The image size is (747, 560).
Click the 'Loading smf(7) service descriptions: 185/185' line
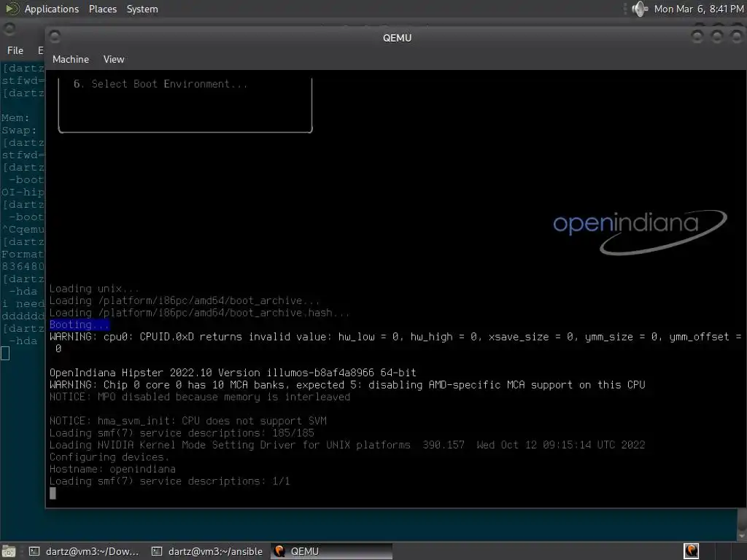click(182, 433)
